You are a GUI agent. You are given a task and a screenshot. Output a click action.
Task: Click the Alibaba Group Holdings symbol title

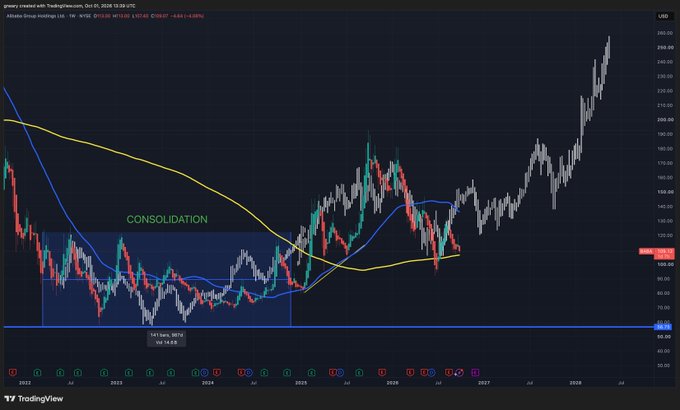(x=36, y=16)
